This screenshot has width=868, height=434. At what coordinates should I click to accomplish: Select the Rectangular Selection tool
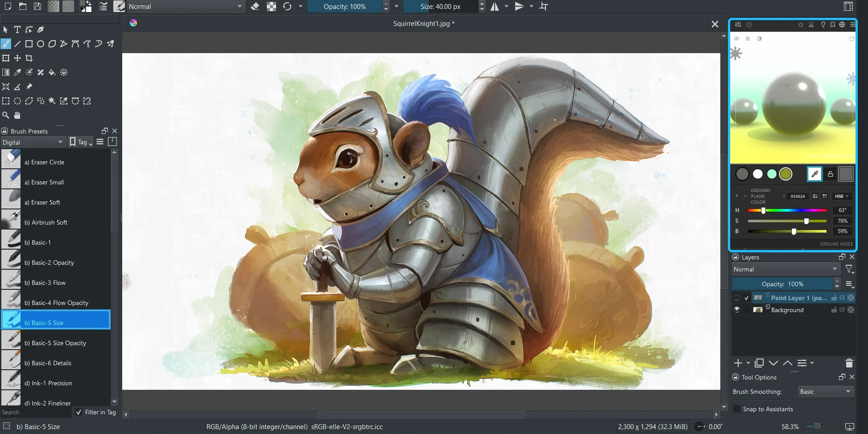click(x=6, y=101)
